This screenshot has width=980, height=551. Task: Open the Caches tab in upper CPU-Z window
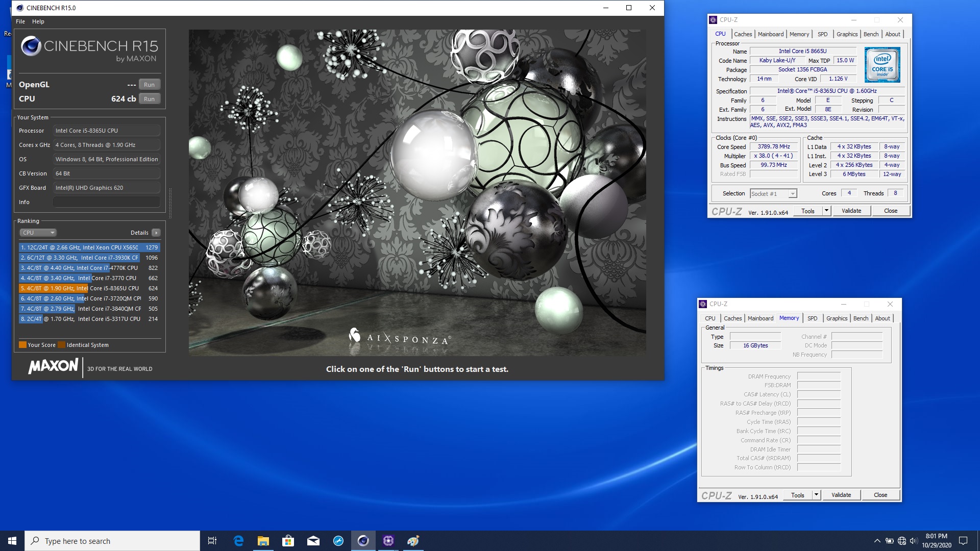click(743, 34)
